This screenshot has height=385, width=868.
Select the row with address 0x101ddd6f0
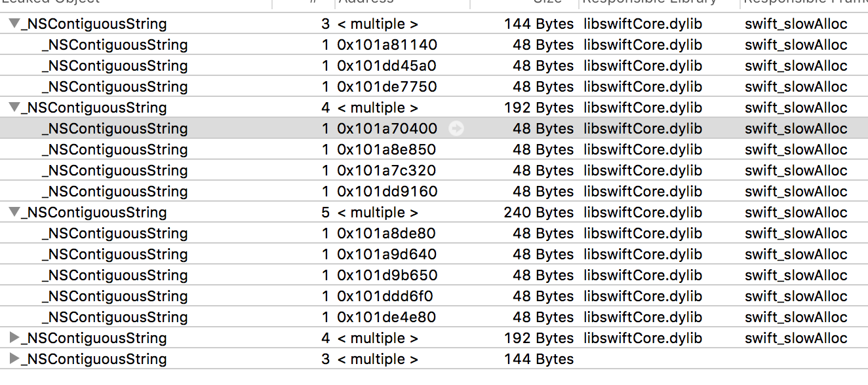coord(434,297)
